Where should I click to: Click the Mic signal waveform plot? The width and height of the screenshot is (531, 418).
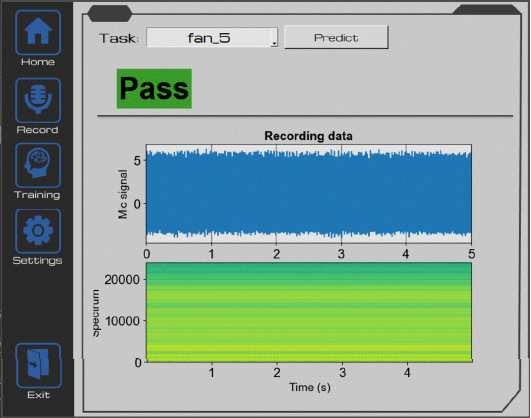coord(309,194)
